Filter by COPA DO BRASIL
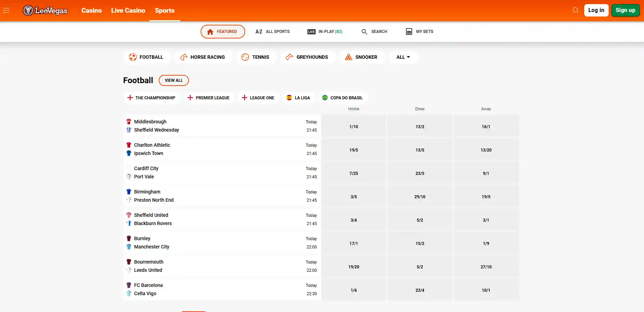 342,98
